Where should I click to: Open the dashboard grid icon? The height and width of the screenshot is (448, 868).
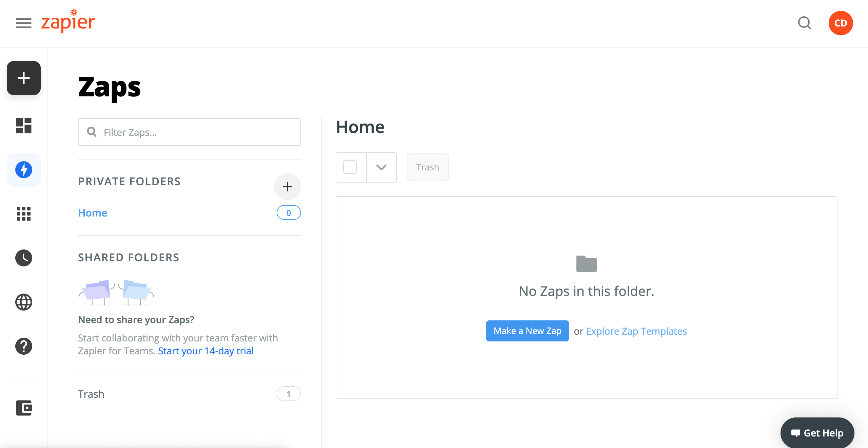[x=23, y=125]
